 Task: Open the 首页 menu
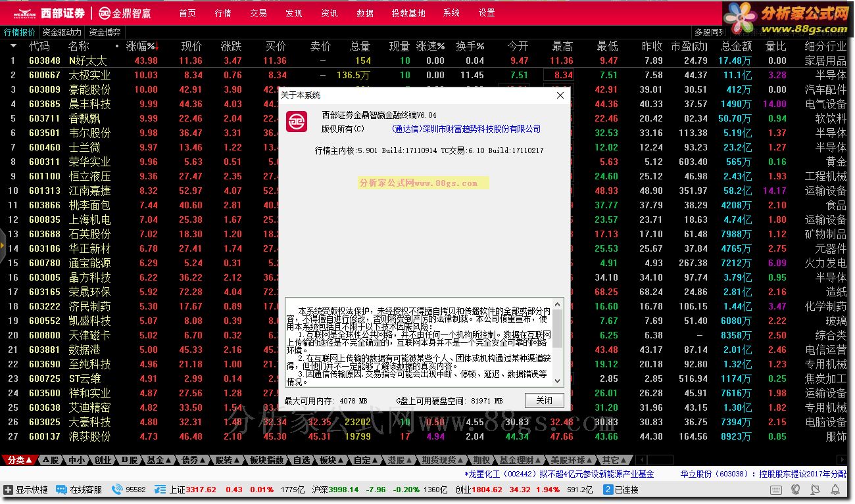[187, 13]
